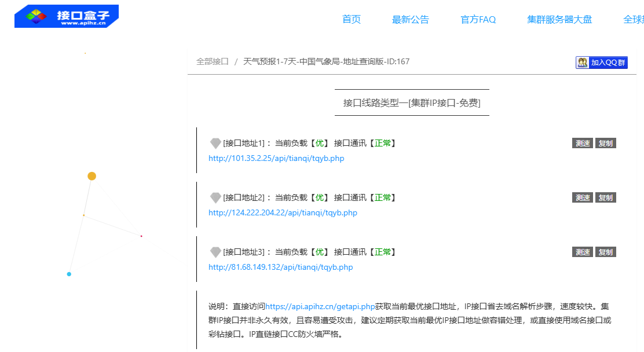
Task: Open 集群服务器大盘 nav item
Action: point(559,19)
